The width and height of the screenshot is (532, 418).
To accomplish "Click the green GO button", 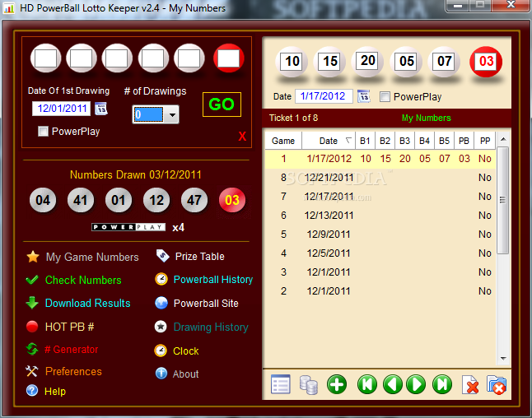I will (x=222, y=104).
